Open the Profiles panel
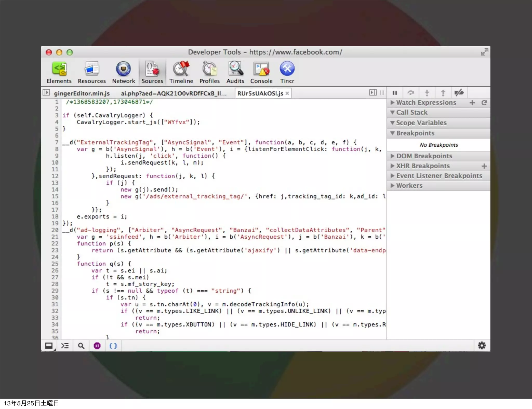This screenshot has width=532, height=409. click(x=209, y=73)
